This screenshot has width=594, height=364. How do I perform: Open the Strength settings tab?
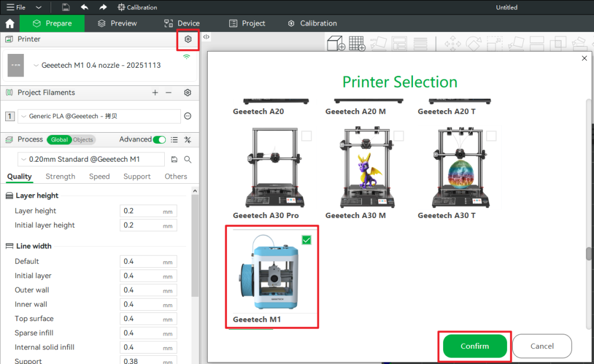coord(60,177)
